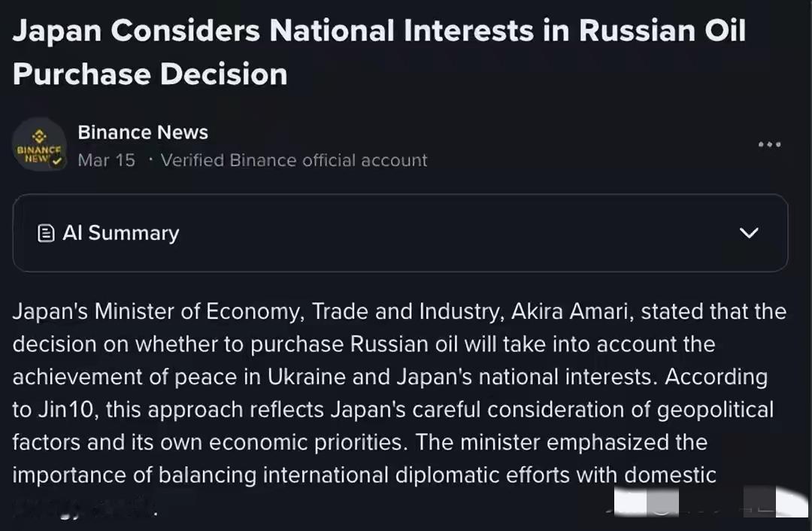Expand the AI Summary chevron arrow
812x531 pixels.
(x=749, y=233)
